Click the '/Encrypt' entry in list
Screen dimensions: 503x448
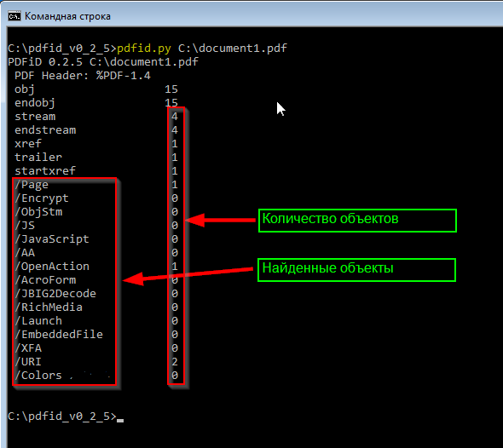point(42,198)
